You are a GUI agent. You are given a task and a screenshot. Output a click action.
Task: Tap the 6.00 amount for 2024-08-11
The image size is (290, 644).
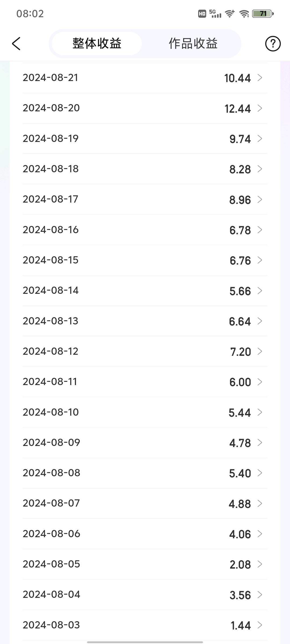point(240,382)
